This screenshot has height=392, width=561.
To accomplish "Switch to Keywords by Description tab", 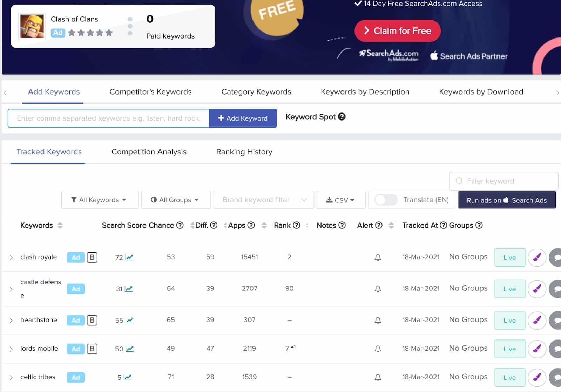I will point(365,92).
